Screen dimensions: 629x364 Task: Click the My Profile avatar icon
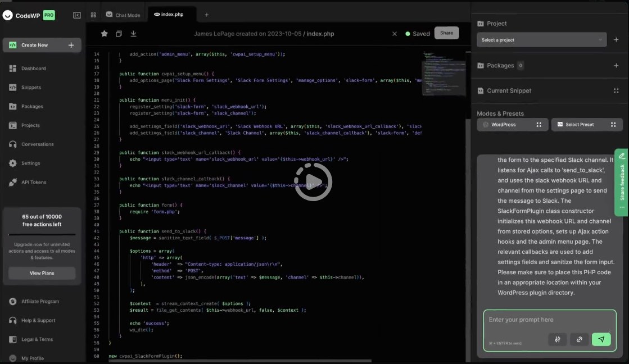(x=13, y=358)
